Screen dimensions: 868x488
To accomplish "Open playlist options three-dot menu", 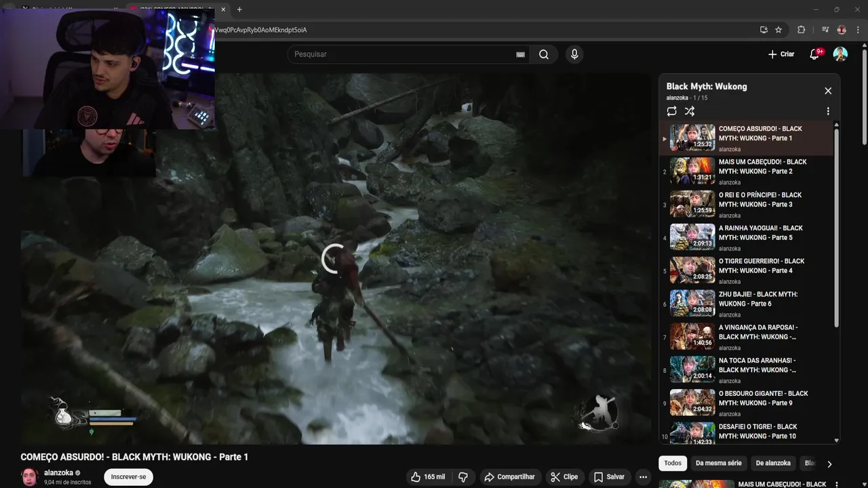I will [x=828, y=111].
